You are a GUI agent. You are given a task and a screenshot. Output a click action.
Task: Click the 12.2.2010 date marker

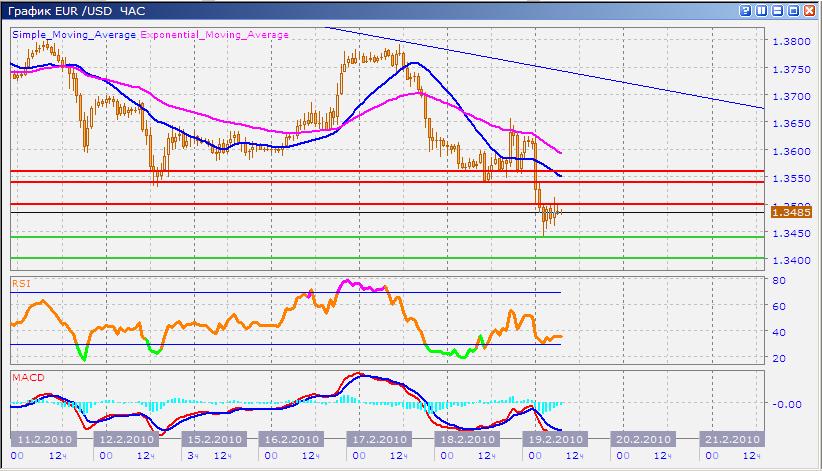125,439
